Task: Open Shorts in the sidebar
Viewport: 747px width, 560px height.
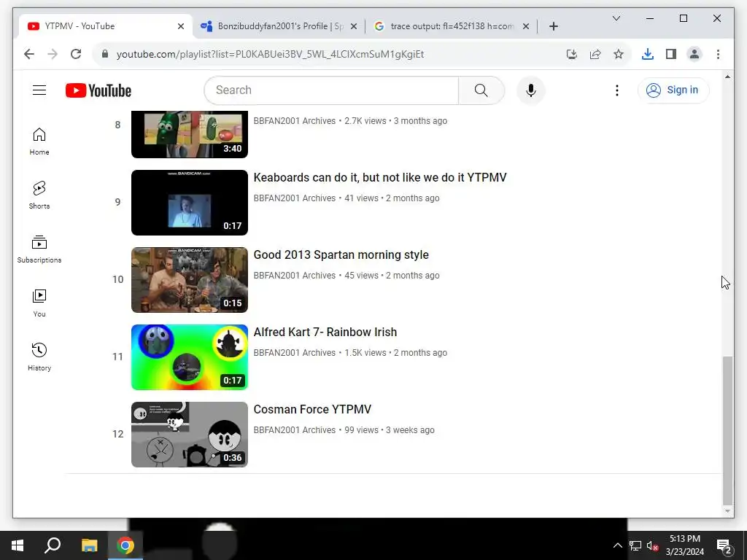Action: (39, 195)
